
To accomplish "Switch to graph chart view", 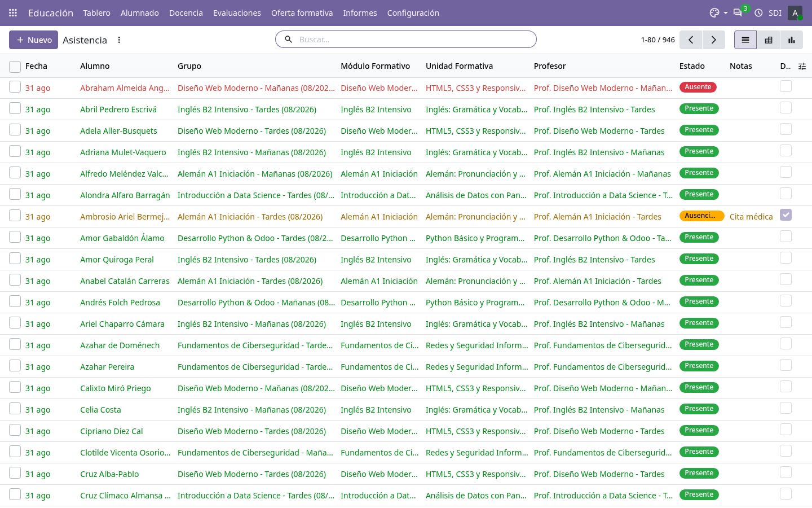I will pos(792,40).
